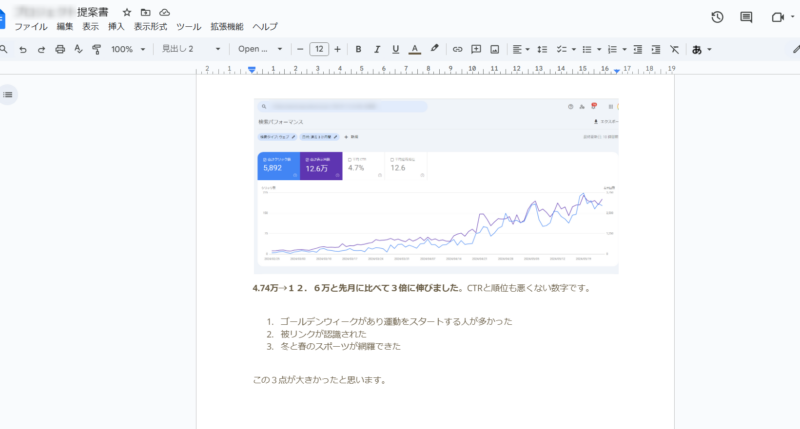Open the comments panel icon
Viewport: 800px width, 429px height.
click(746, 17)
